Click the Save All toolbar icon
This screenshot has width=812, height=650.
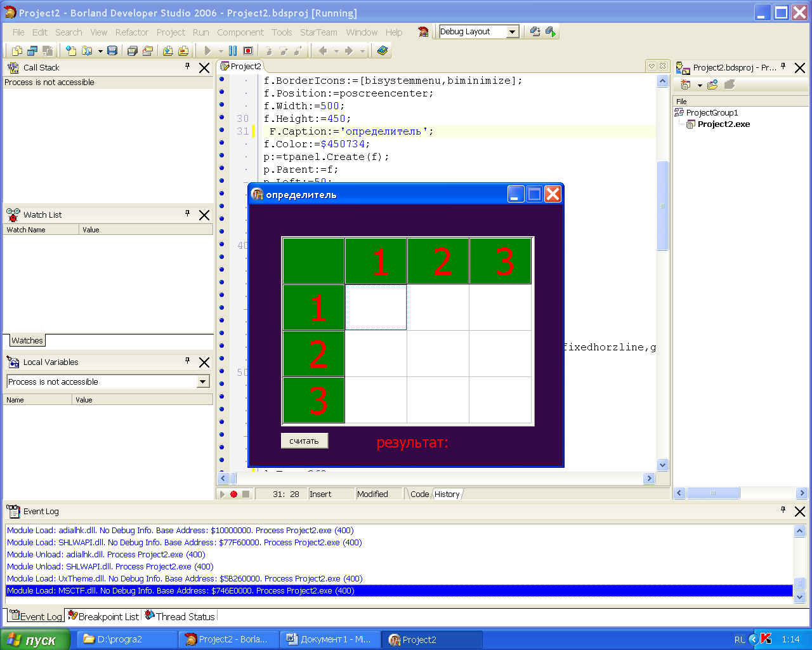(132, 51)
